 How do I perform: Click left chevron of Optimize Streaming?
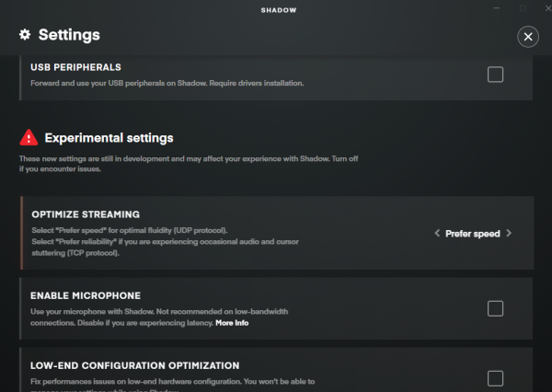pyautogui.click(x=437, y=234)
